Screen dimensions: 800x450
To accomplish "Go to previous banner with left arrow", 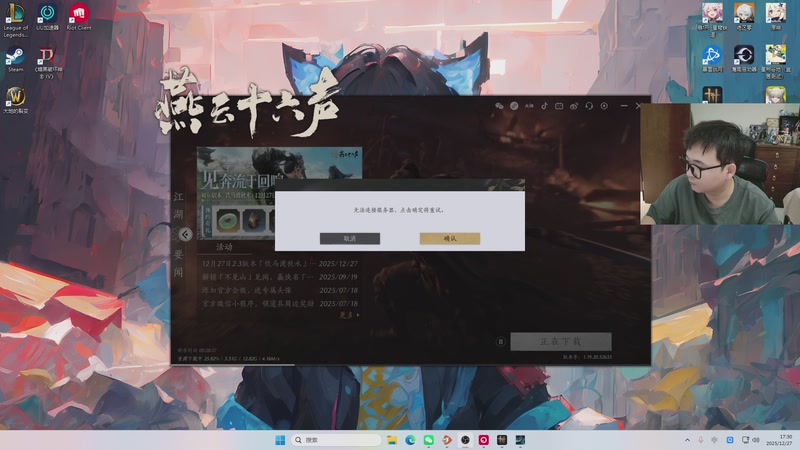I will pyautogui.click(x=186, y=234).
